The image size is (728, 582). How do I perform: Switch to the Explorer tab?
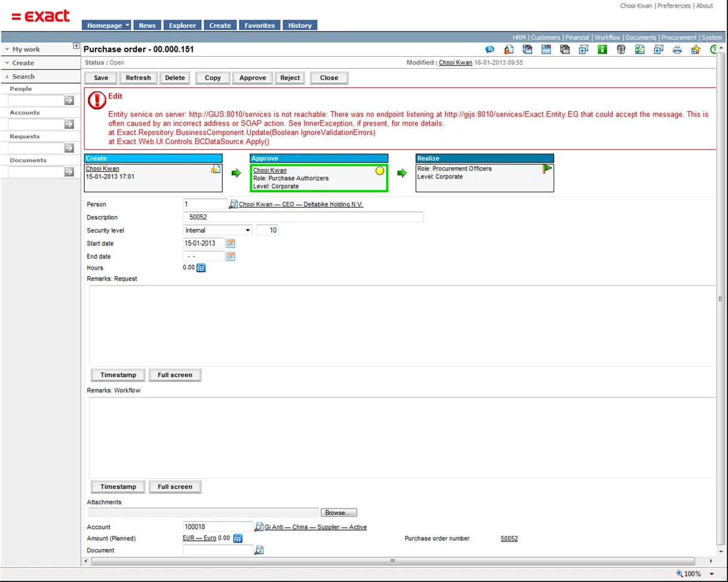tap(182, 26)
